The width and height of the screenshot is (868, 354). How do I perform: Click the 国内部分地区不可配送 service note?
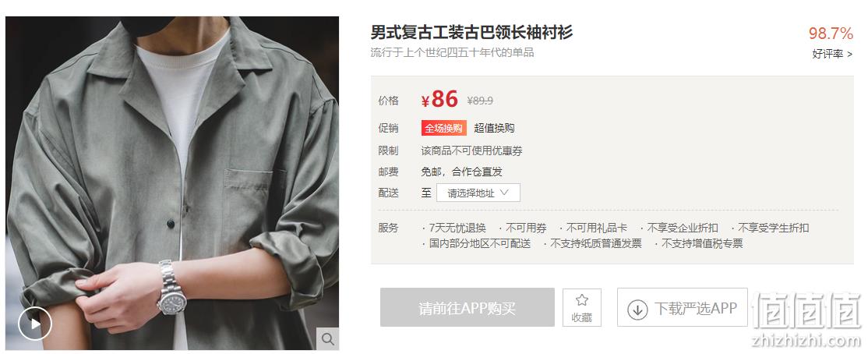coord(476,243)
